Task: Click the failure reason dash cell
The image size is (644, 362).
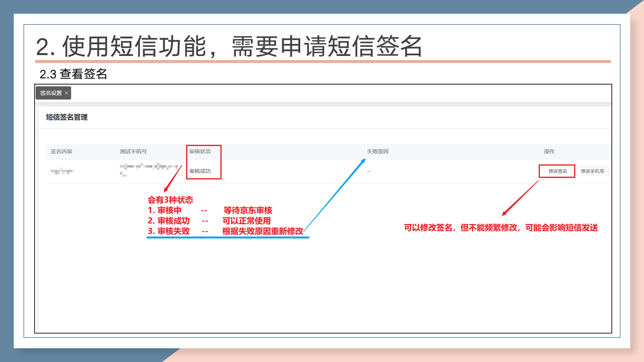Action: tap(369, 172)
